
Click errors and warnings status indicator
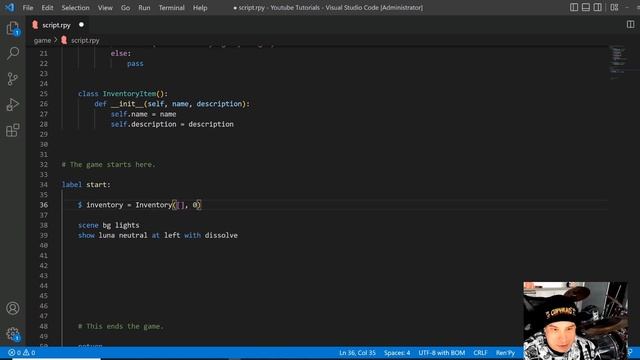[22, 353]
